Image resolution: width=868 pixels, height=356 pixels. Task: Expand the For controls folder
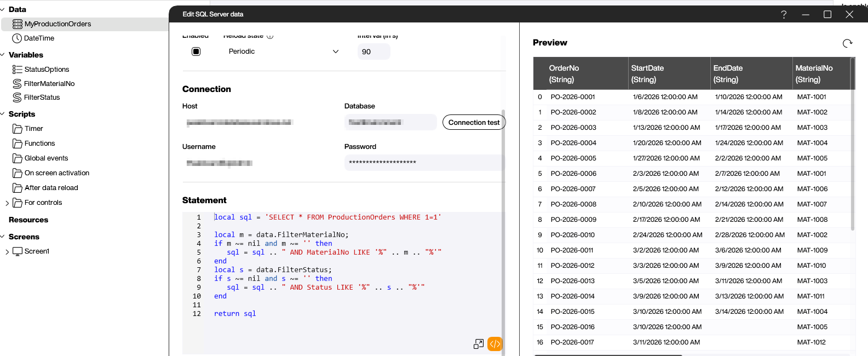point(7,203)
